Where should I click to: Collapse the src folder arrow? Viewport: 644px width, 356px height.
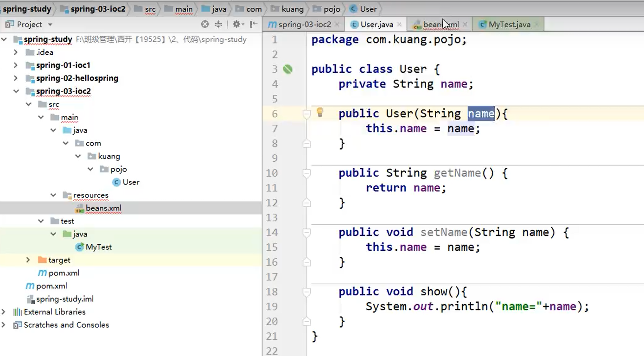point(28,104)
